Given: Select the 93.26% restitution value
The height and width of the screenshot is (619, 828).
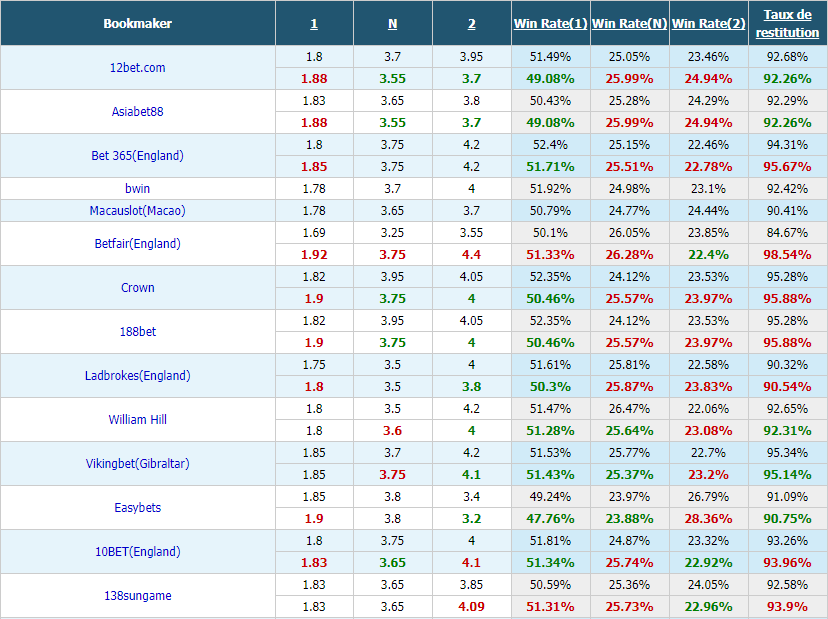Looking at the screenshot, I should pyautogui.click(x=787, y=541).
